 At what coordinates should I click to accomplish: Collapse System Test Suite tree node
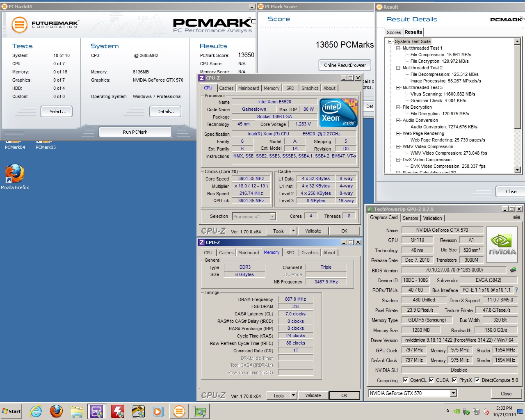[x=390, y=41]
